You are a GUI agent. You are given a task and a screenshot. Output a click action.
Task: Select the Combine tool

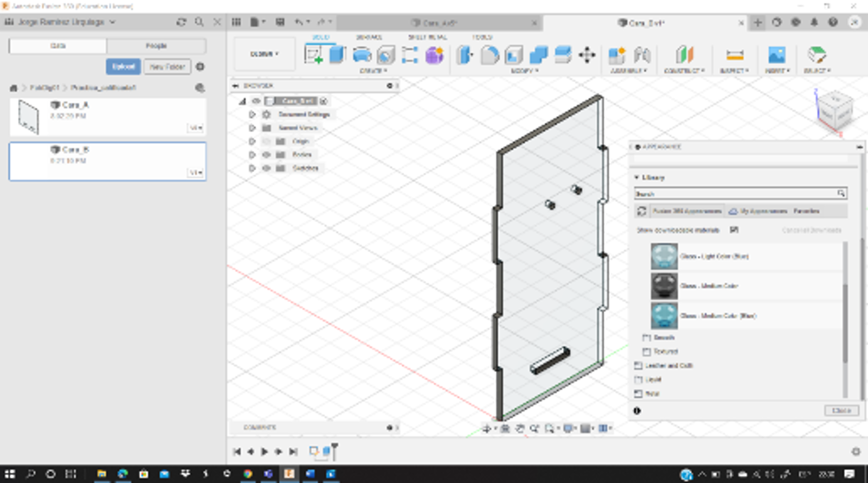pos(538,55)
